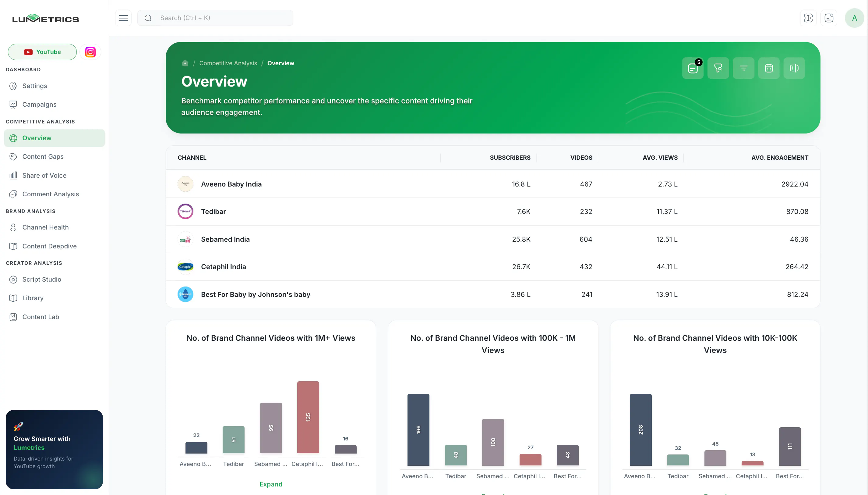Viewport: 868px width, 495px height.
Task: Open the Instagram platform icon
Action: [90, 52]
